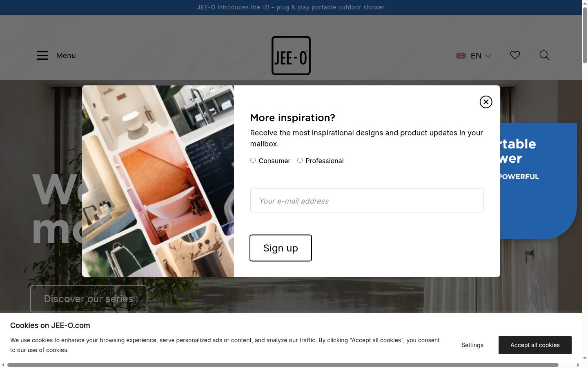This screenshot has width=588, height=368.
Task: Close the More inspiration popup
Action: [x=486, y=102]
